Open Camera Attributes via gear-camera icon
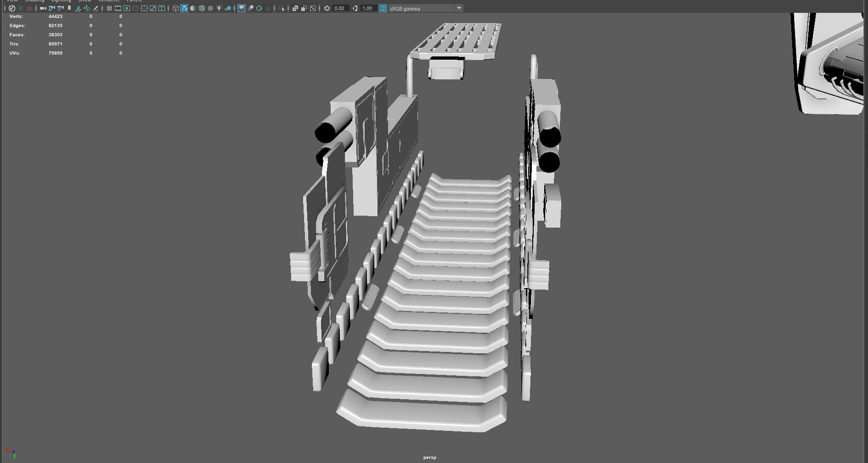This screenshot has width=868, height=463. click(60, 8)
